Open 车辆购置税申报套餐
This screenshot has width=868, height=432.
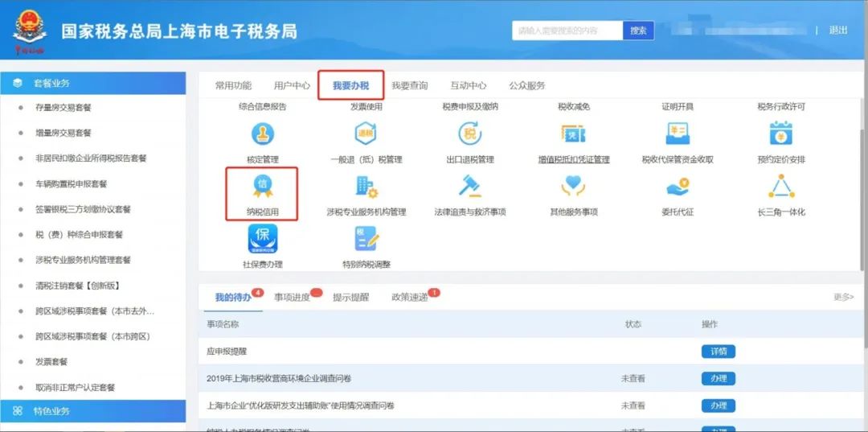pyautogui.click(x=71, y=184)
